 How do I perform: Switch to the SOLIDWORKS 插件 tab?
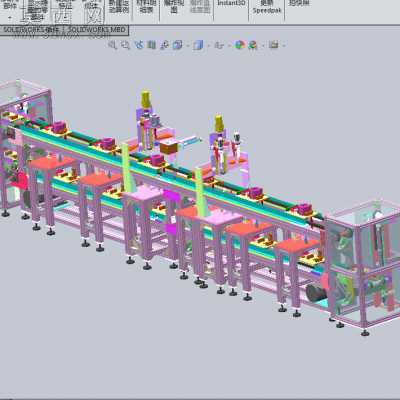pyautogui.click(x=31, y=30)
